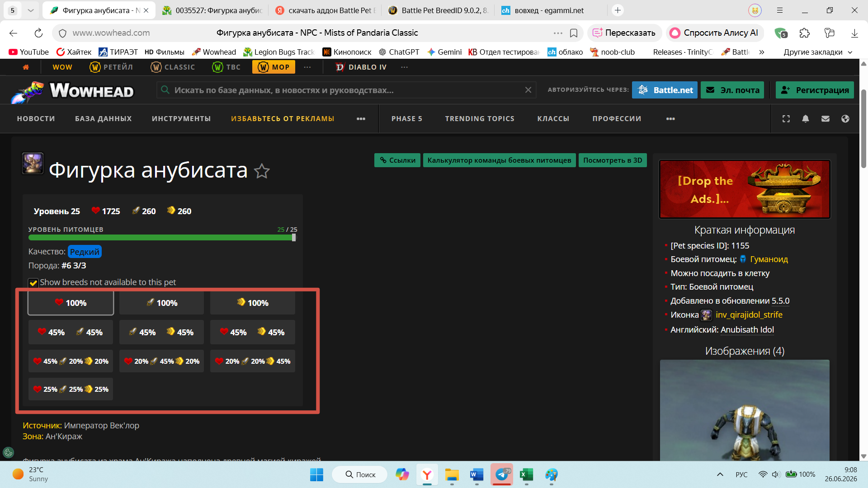The width and height of the screenshot is (868, 488).
Task: Select the 100% health breed option
Action: click(x=71, y=303)
